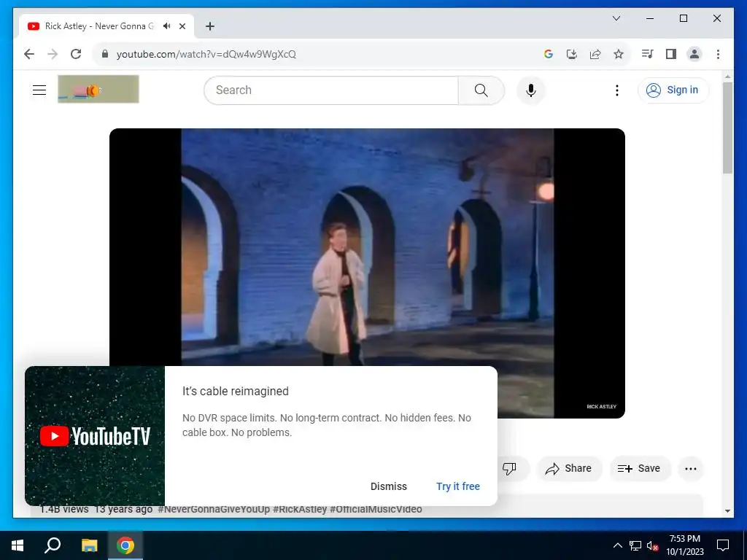Click the page vertical scrollbar thumb
This screenshot has width=747, height=560.
coord(727,128)
